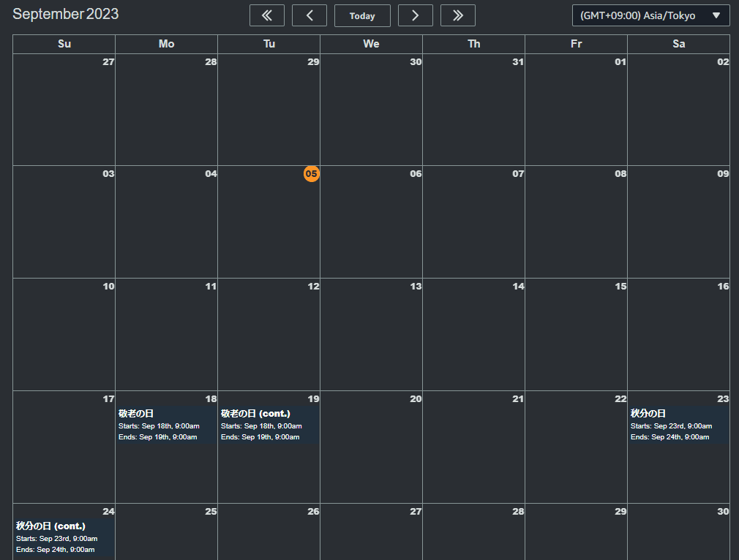Open 秋分の日 event on Sep 23
The image size is (739, 560).
click(679, 425)
